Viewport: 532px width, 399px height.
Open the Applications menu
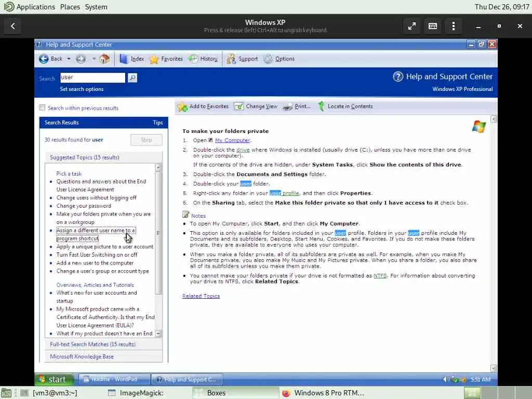click(35, 7)
